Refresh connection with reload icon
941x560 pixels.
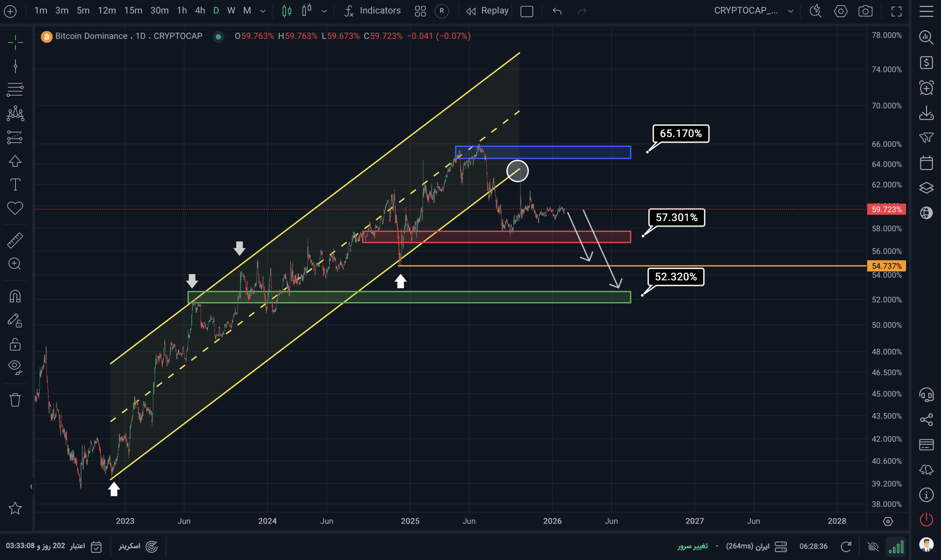click(x=846, y=546)
